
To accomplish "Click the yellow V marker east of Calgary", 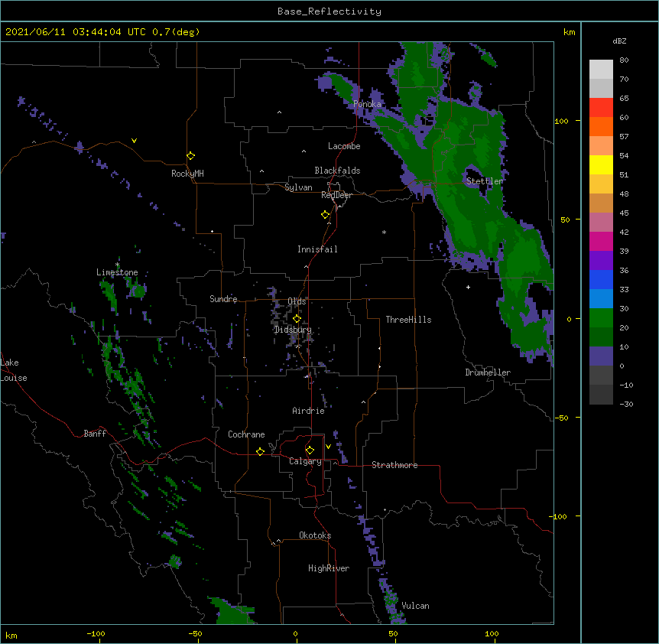I will coord(328,447).
